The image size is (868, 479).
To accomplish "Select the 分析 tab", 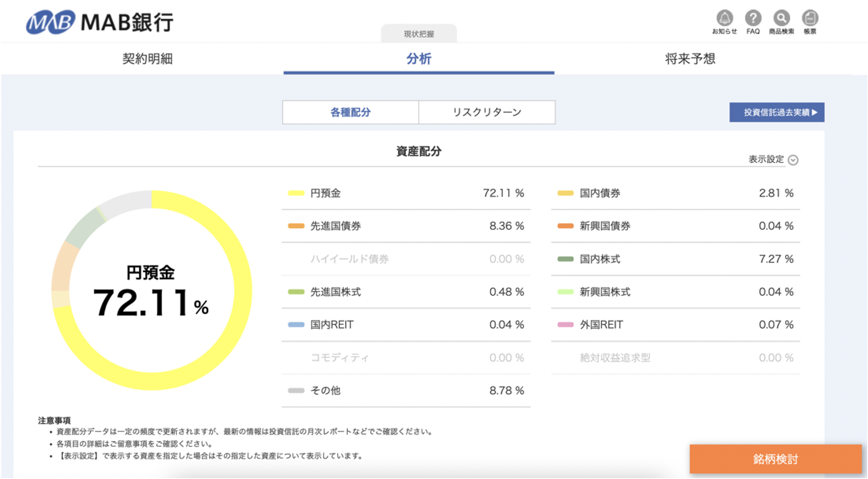I will pyautogui.click(x=418, y=59).
